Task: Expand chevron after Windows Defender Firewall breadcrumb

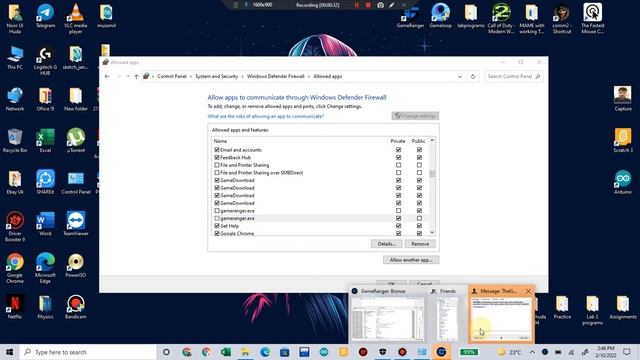Action: click(x=309, y=76)
